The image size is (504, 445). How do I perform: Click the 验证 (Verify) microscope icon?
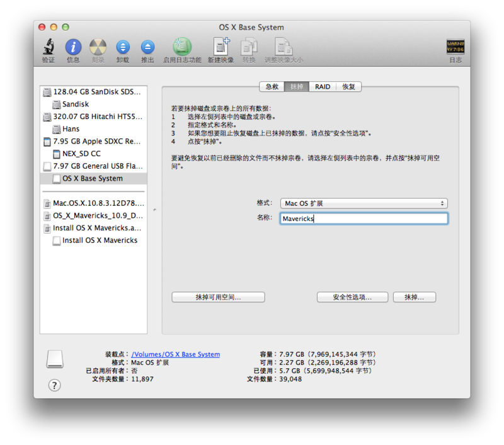pyautogui.click(x=49, y=47)
